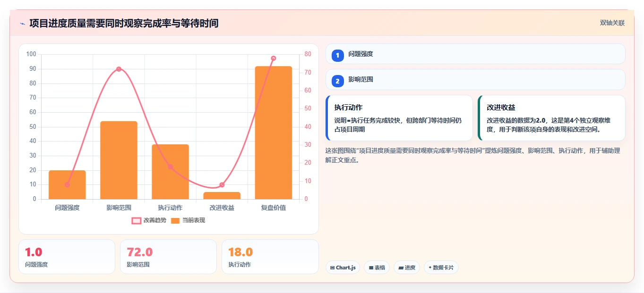Viewport: 644px width, 293px height.
Task: Click the 18.0 执行动作 stat card
Action: point(270,257)
